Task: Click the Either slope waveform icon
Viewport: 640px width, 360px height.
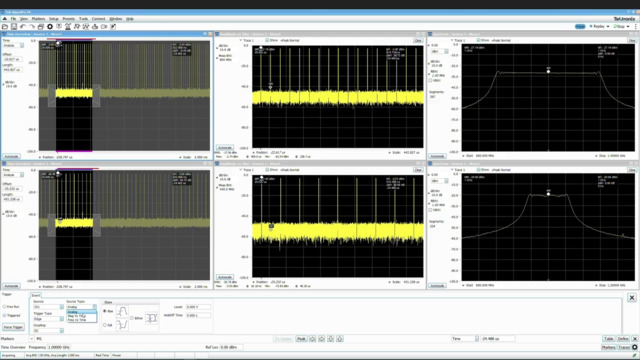Action: pyautogui.click(x=151, y=318)
